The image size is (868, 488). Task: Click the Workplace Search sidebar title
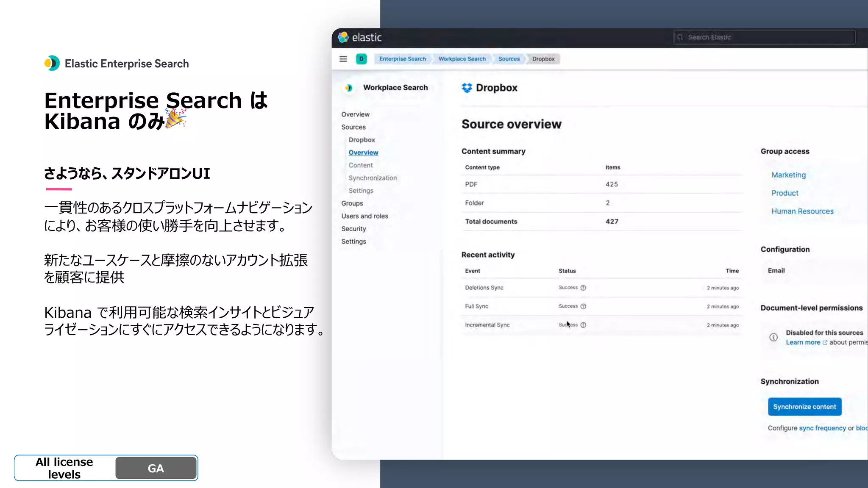pyautogui.click(x=395, y=88)
